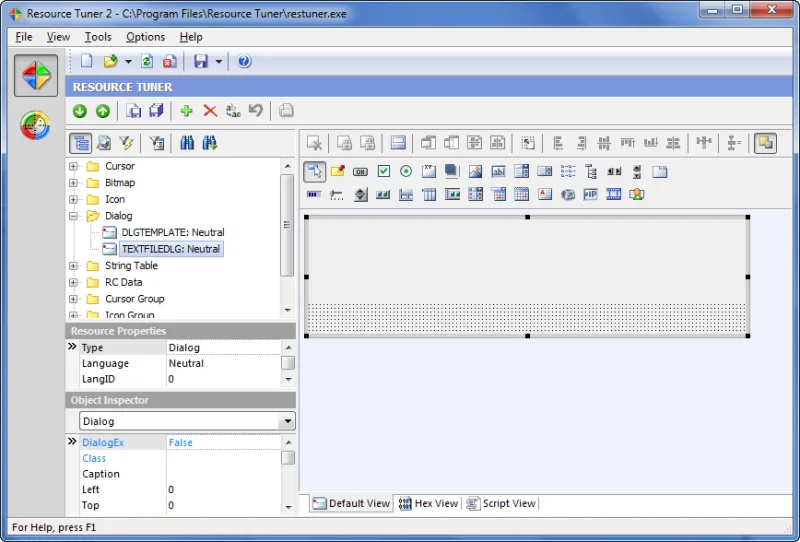Switch to the Hex View tab

tap(428, 503)
